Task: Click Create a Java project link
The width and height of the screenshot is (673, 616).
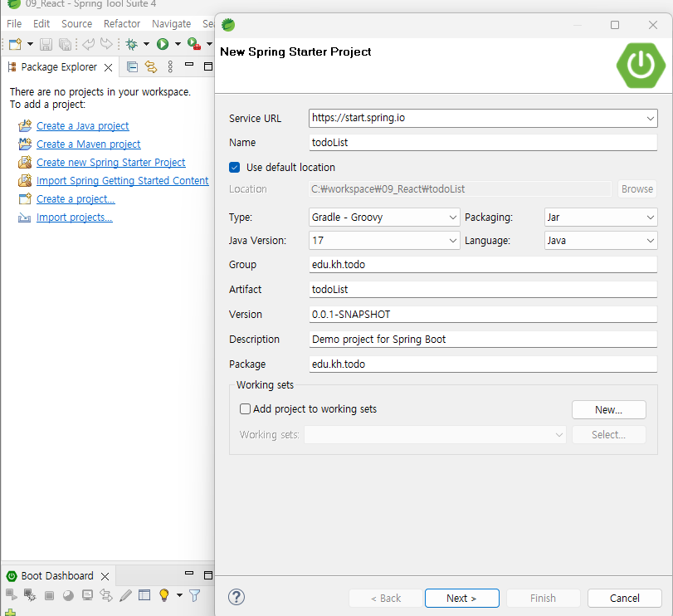Action: click(82, 126)
